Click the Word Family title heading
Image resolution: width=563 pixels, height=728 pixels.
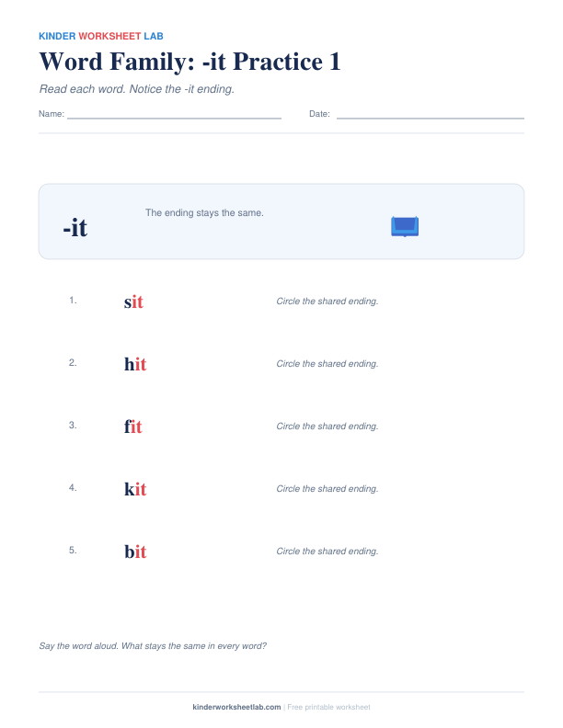[190, 62]
